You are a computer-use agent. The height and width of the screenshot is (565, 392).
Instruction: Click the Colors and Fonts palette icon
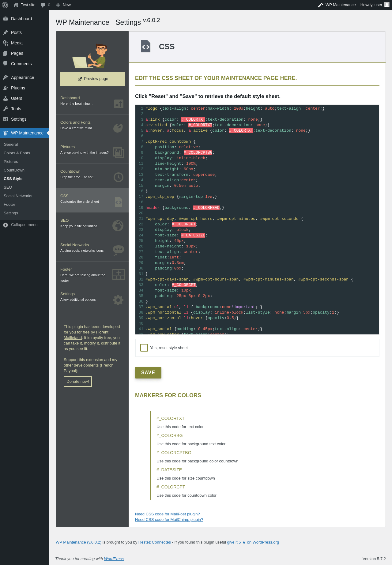[x=118, y=128]
